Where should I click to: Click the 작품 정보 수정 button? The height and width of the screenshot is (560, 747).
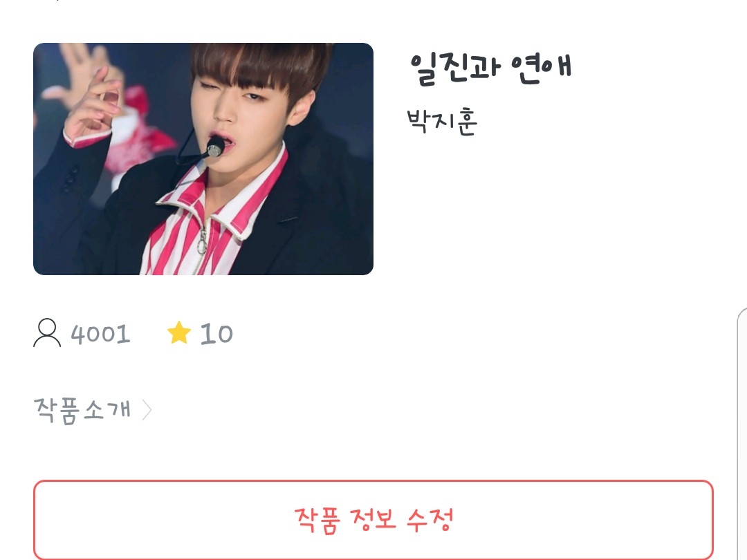(373, 519)
